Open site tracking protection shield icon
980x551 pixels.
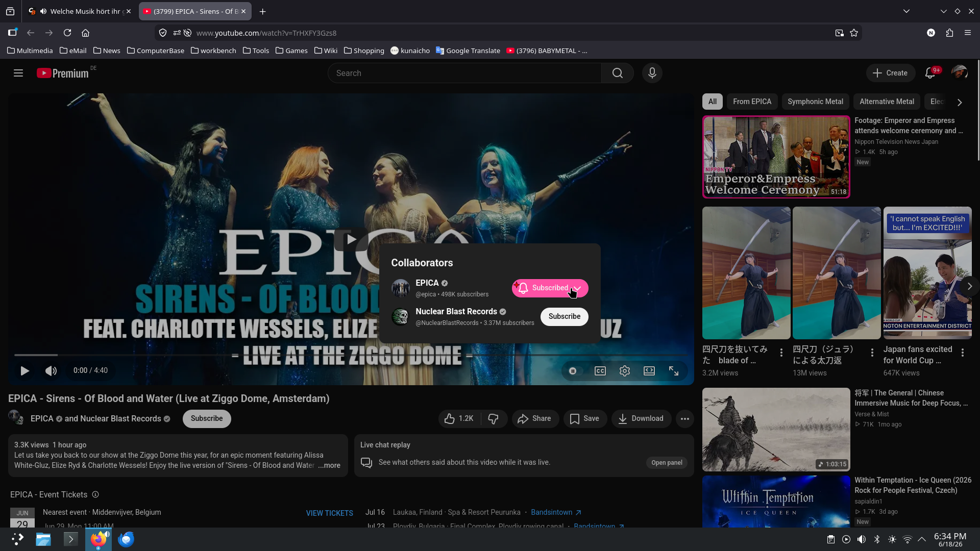(x=163, y=33)
